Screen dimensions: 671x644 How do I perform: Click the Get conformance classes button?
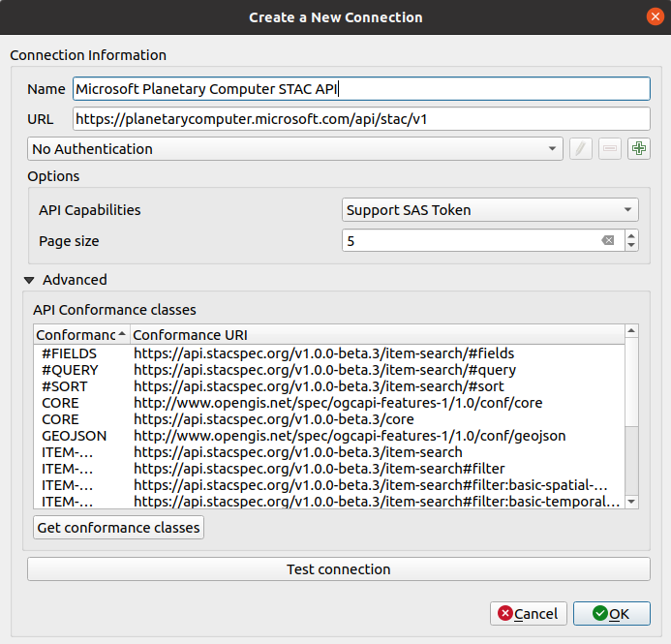point(118,528)
